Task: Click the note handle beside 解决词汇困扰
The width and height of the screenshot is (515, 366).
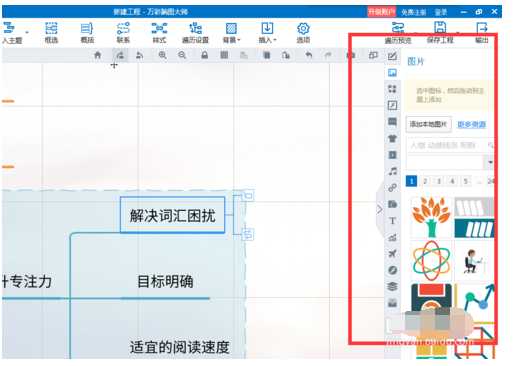Action: pyautogui.click(x=248, y=195)
